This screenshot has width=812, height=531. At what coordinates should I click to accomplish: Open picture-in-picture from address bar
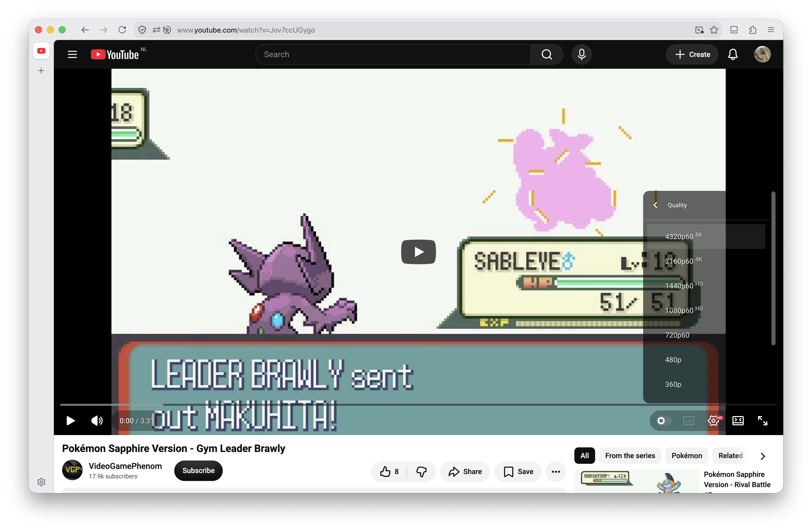[x=699, y=30]
